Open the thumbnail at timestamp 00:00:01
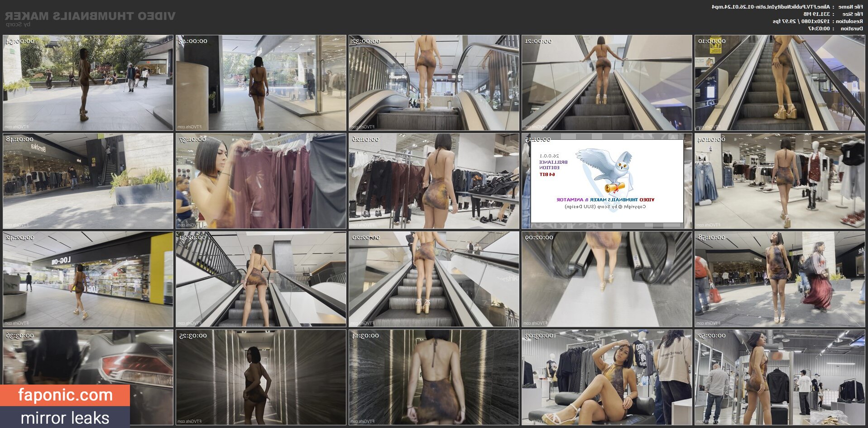This screenshot has width=868, height=428. coord(779,83)
